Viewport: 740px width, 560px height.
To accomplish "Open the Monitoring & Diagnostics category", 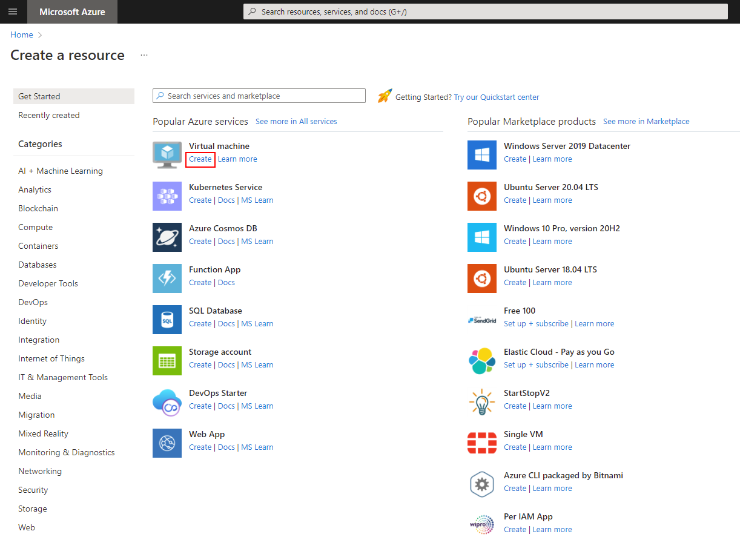I will pos(67,452).
